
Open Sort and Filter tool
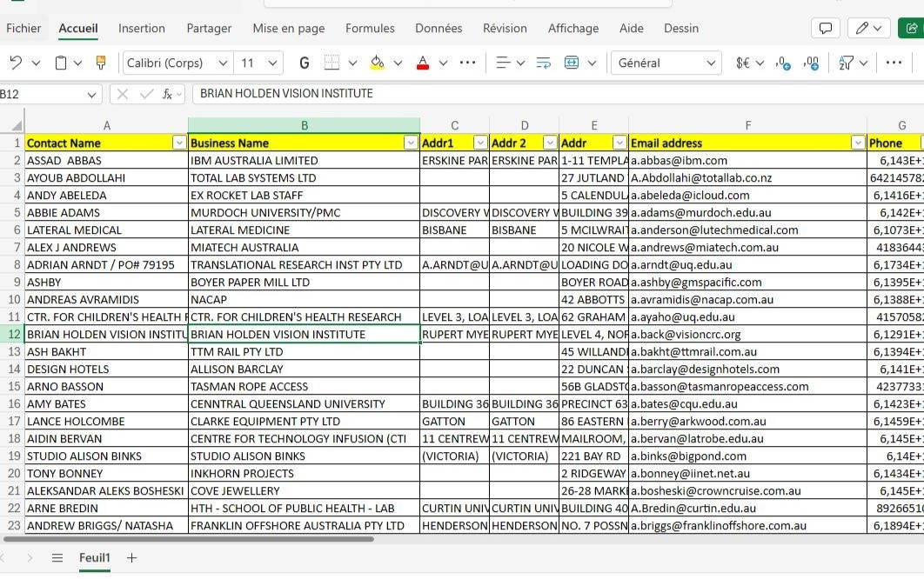(846, 63)
